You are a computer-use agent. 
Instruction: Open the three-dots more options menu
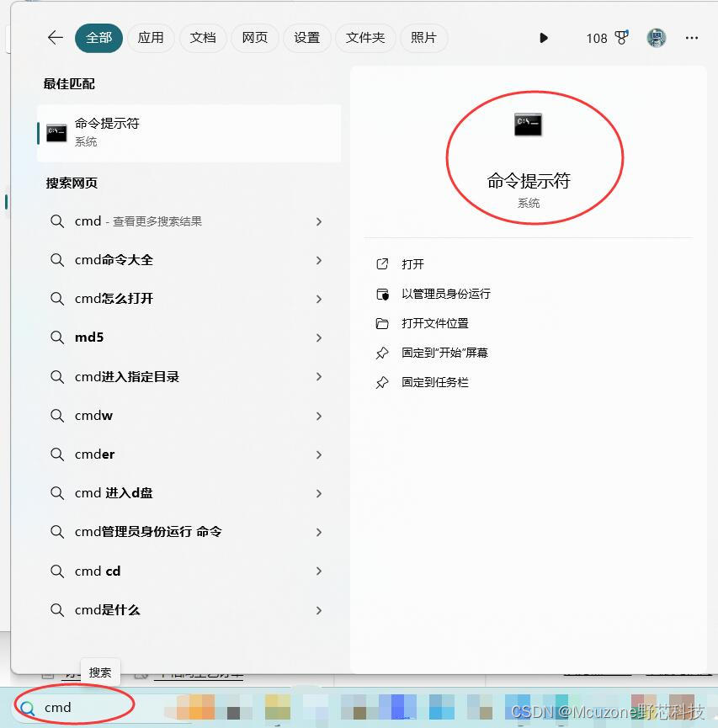(x=692, y=38)
